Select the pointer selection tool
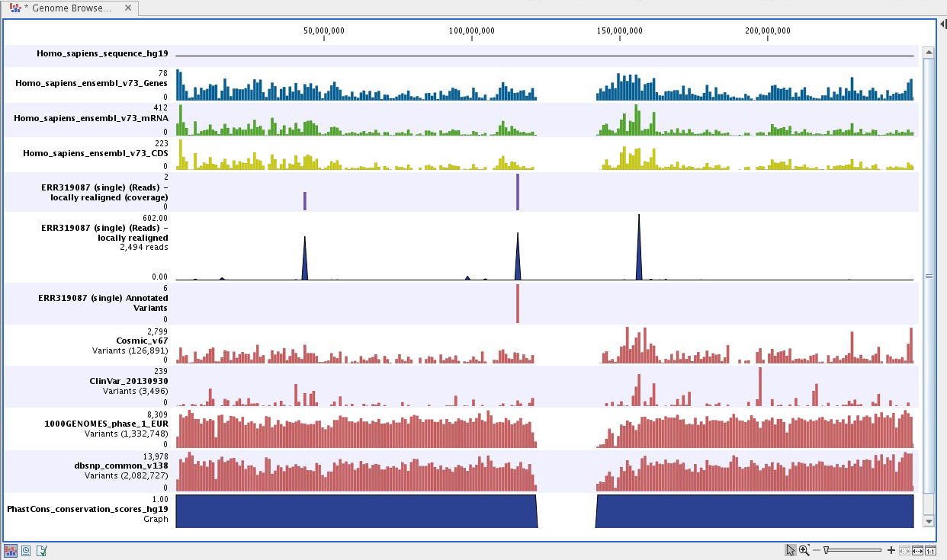The height and width of the screenshot is (560, 947). click(791, 549)
